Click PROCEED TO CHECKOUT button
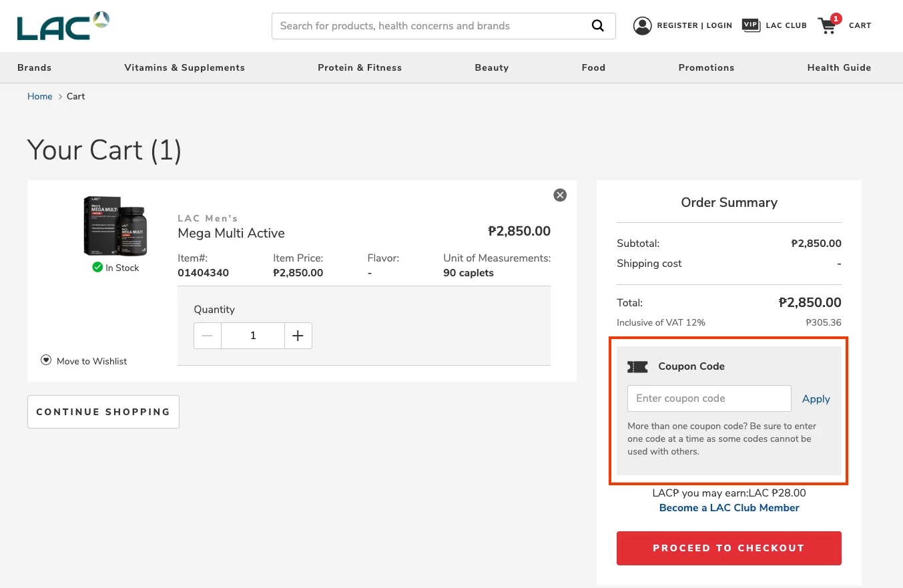The height and width of the screenshot is (588, 903). point(729,548)
